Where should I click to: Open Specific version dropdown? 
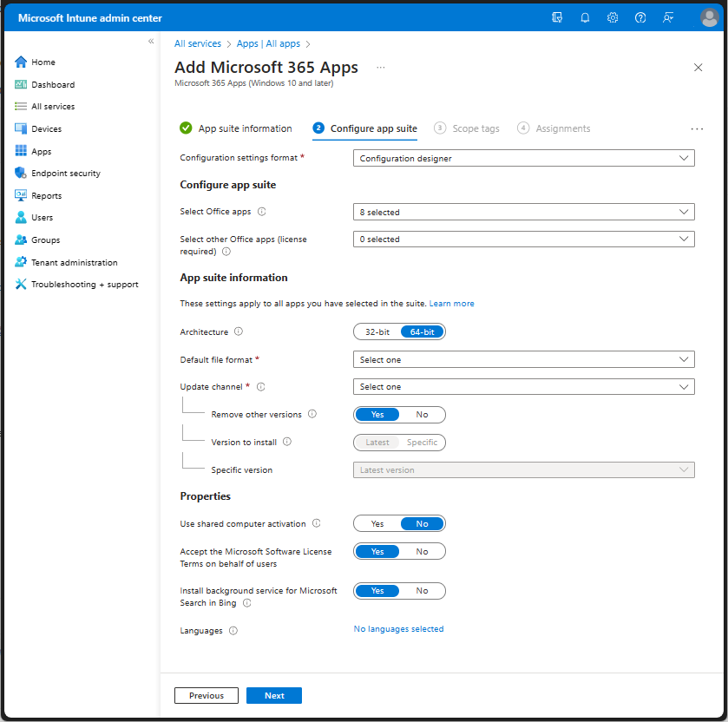pos(524,469)
